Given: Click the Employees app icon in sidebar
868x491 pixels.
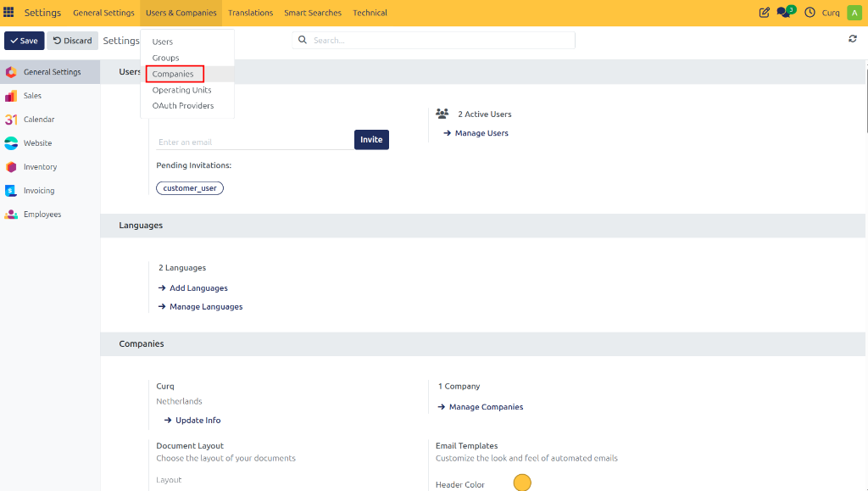Looking at the screenshot, I should (x=11, y=215).
